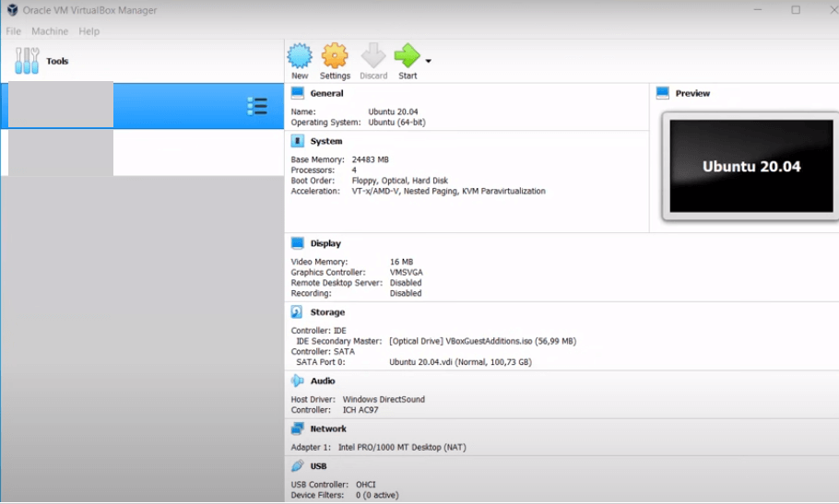Start the VM with green arrow
The width and height of the screenshot is (839, 504).
[408, 55]
